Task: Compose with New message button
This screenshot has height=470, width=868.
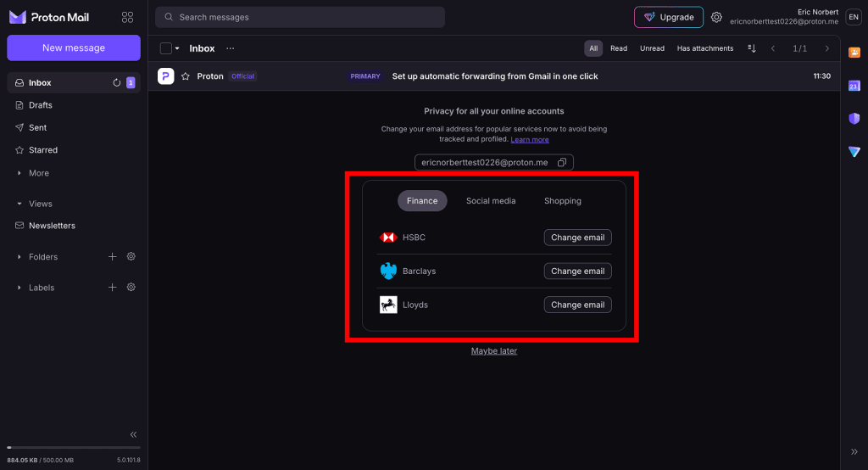Action: point(74,48)
